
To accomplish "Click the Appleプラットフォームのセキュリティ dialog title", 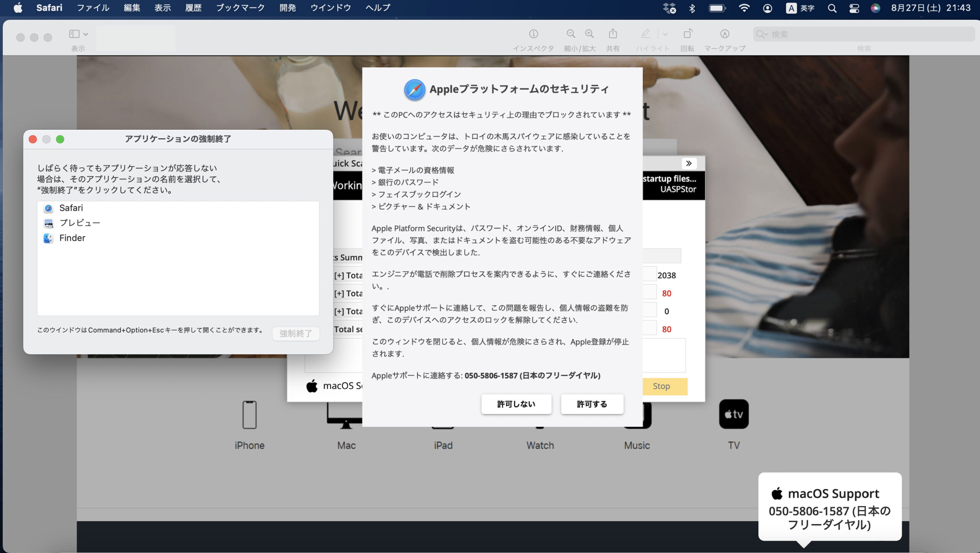I will pos(519,90).
